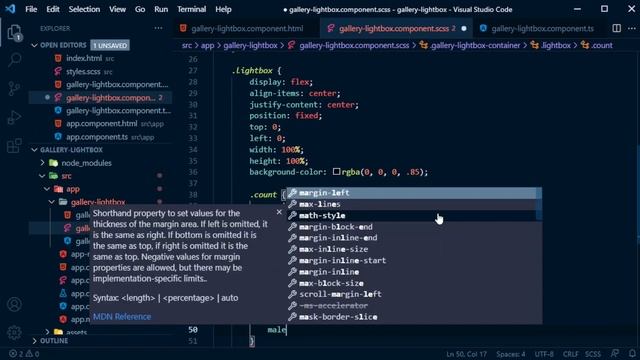Select margin-inline-end suggestion
640x360 pixels.
point(411,238)
